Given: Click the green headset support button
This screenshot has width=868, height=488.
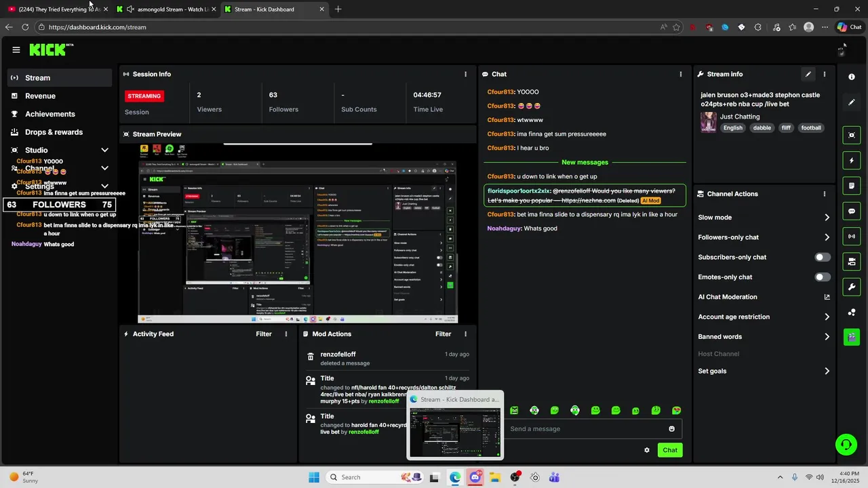Looking at the screenshot, I should coord(846,445).
